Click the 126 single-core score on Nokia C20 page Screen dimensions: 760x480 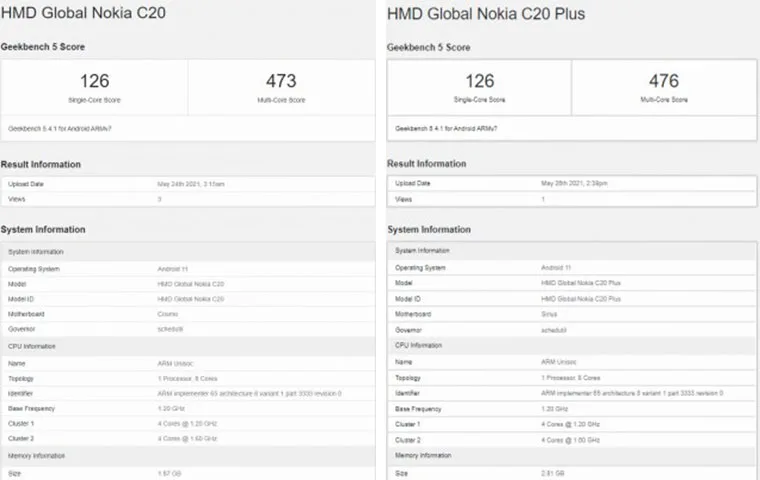click(x=95, y=81)
